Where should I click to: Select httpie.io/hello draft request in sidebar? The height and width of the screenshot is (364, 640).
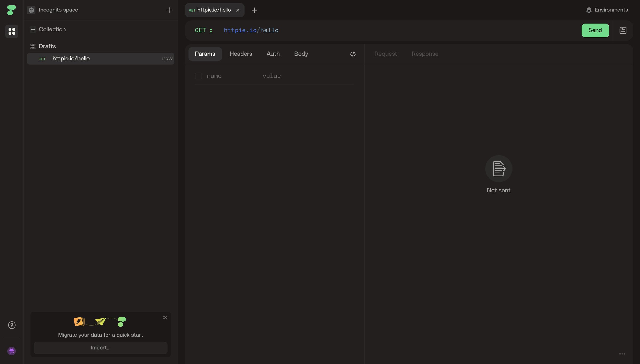point(101,59)
